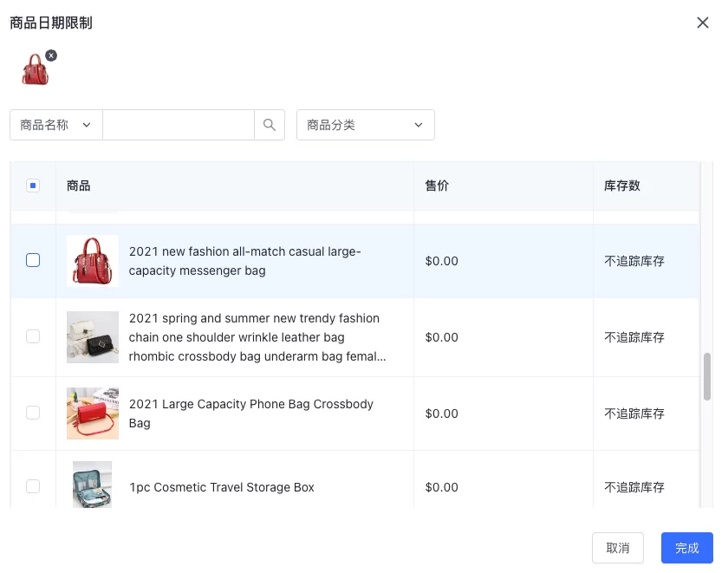Image resolution: width=728 pixels, height=573 pixels.
Task: Open the 商品分类 dropdown
Action: tap(364, 124)
